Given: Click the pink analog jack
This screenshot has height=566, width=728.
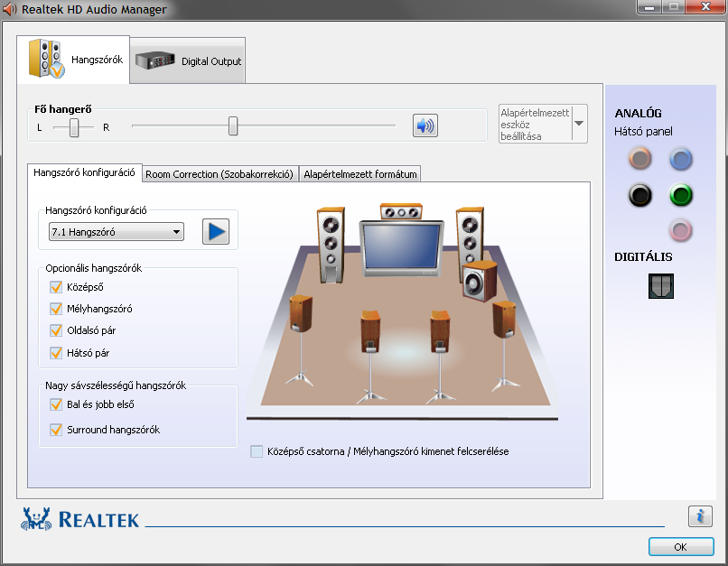Looking at the screenshot, I should click(x=681, y=230).
